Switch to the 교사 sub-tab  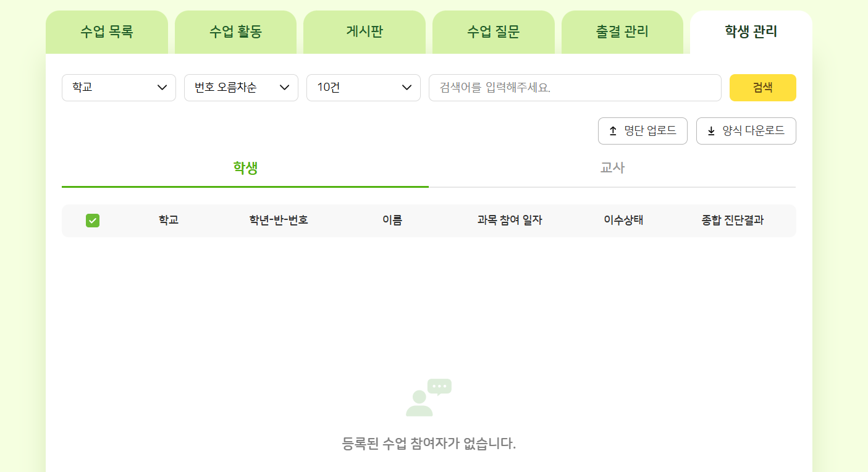(x=612, y=168)
